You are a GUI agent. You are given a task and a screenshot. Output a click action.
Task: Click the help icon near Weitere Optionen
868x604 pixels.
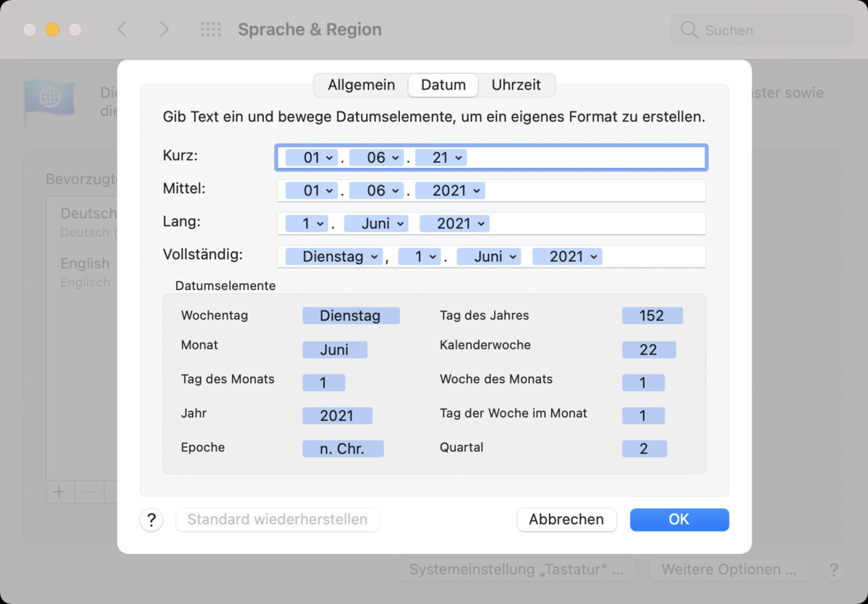pyautogui.click(x=833, y=569)
